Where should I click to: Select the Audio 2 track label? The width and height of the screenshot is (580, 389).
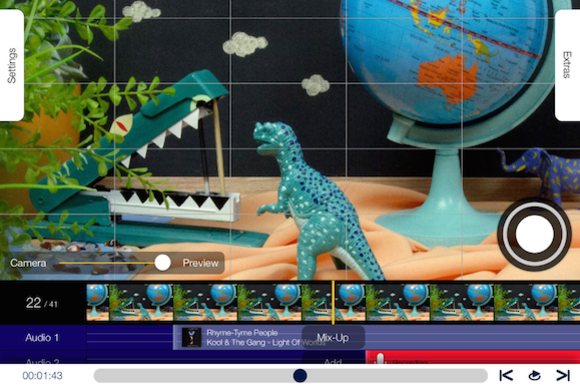coord(42,361)
